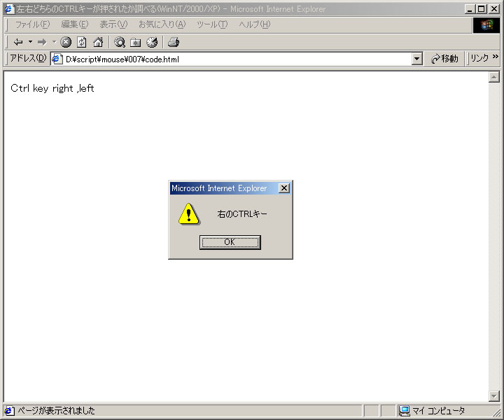Viewport: 504px width, 420px height.
Task: Open the 表示(V) menu
Action: click(113, 24)
